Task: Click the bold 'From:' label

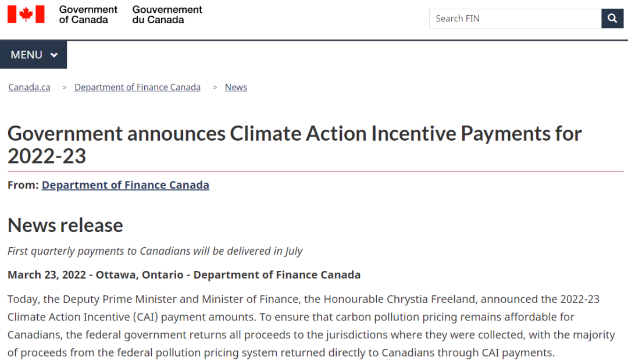Action: pos(23,185)
